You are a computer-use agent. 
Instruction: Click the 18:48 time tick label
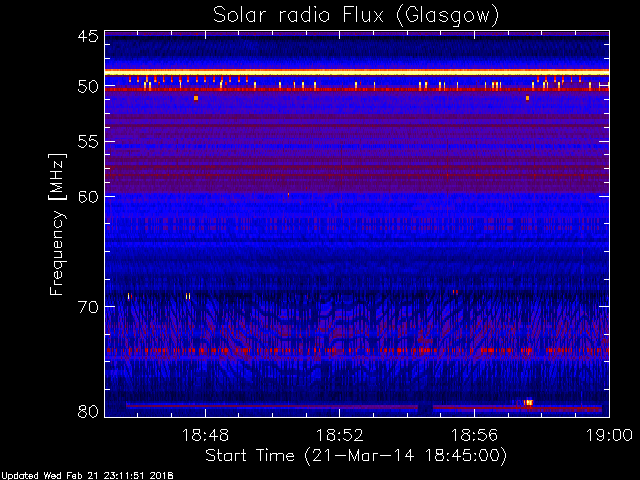[x=205, y=435]
